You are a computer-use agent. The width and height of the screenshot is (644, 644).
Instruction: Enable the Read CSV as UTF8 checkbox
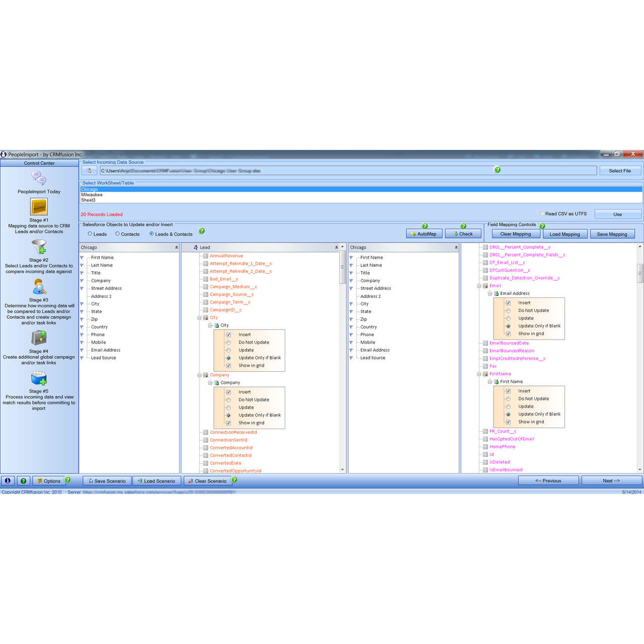click(542, 213)
